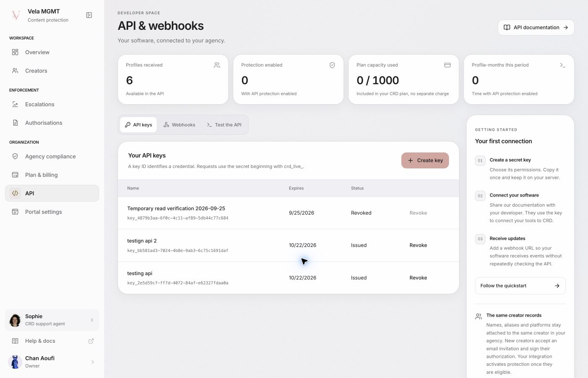Viewport: 588px width, 378px height.
Task: Switch to the API keys tab
Action: (138, 125)
